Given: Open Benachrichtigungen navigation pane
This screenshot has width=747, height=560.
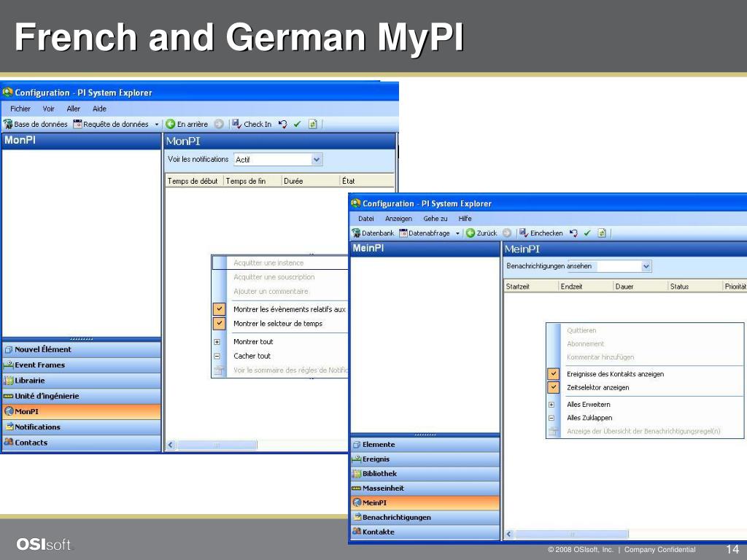Looking at the screenshot, I should pos(425,517).
